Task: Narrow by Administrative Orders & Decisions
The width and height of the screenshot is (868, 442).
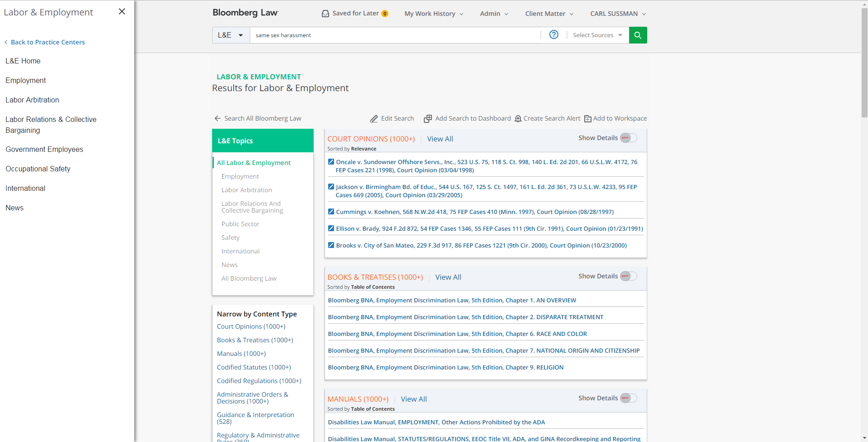Action: (x=252, y=398)
